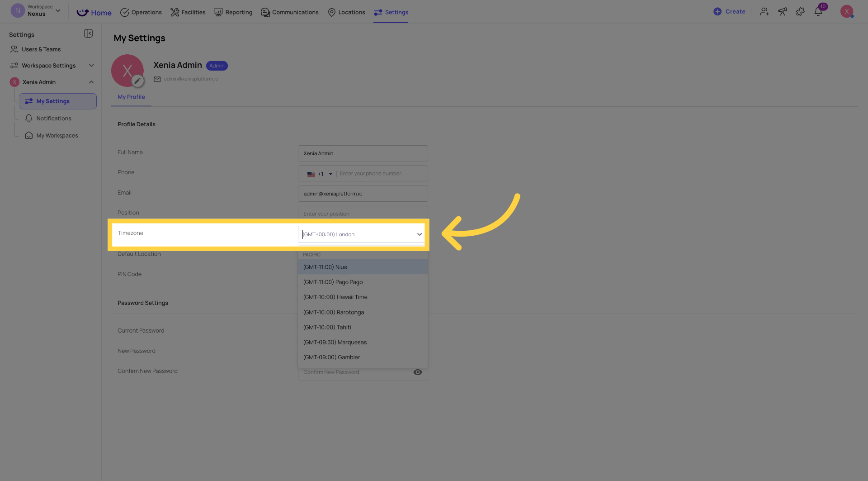868x481 pixels.
Task: Select My Settings in sidebar
Action: click(x=58, y=101)
